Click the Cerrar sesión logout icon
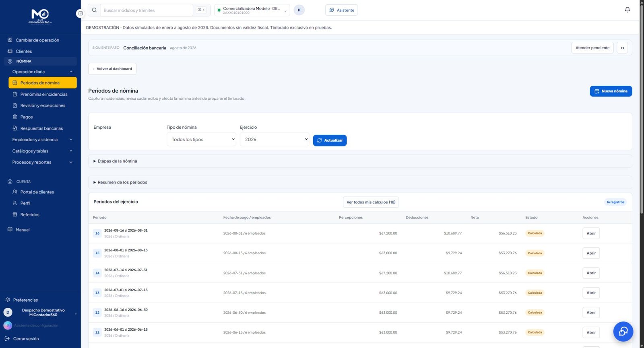This screenshot has height=348, width=644. tap(7, 338)
